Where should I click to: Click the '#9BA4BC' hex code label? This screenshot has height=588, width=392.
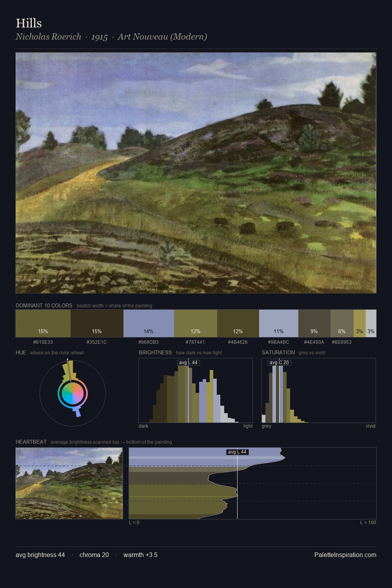tap(279, 342)
